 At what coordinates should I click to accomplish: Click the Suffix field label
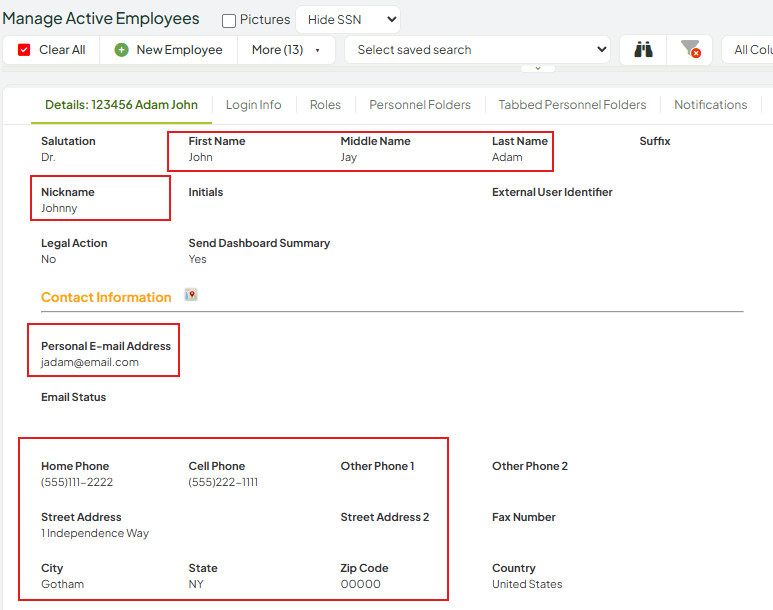coord(655,142)
